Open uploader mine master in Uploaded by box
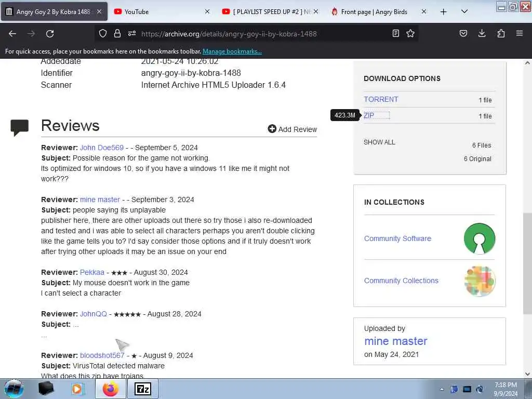This screenshot has width=532, height=399. click(x=395, y=341)
